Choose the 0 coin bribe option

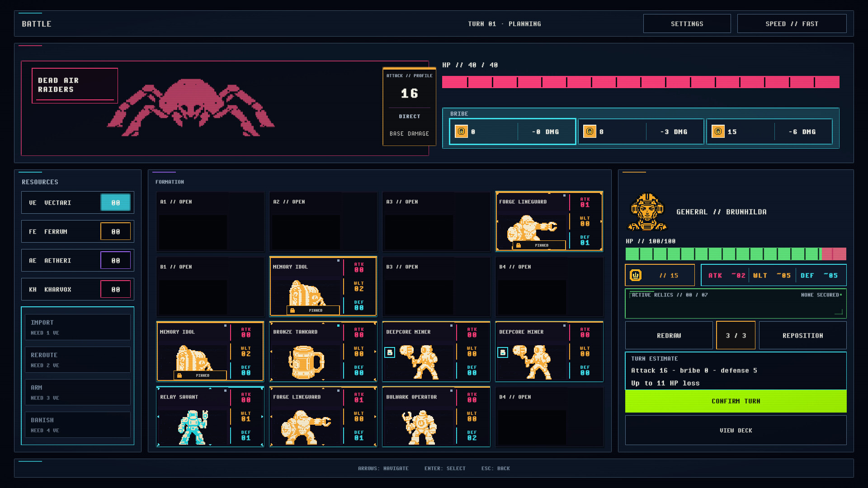513,131
